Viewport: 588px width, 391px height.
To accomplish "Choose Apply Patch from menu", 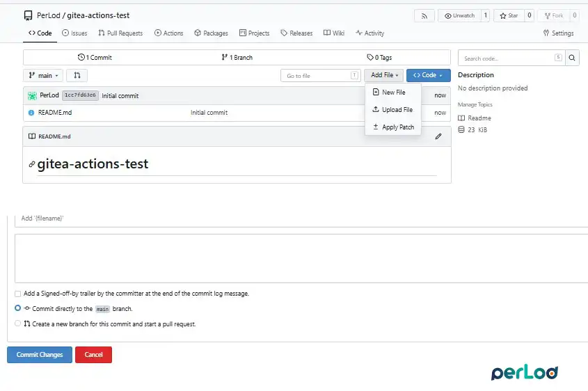I will point(393,127).
